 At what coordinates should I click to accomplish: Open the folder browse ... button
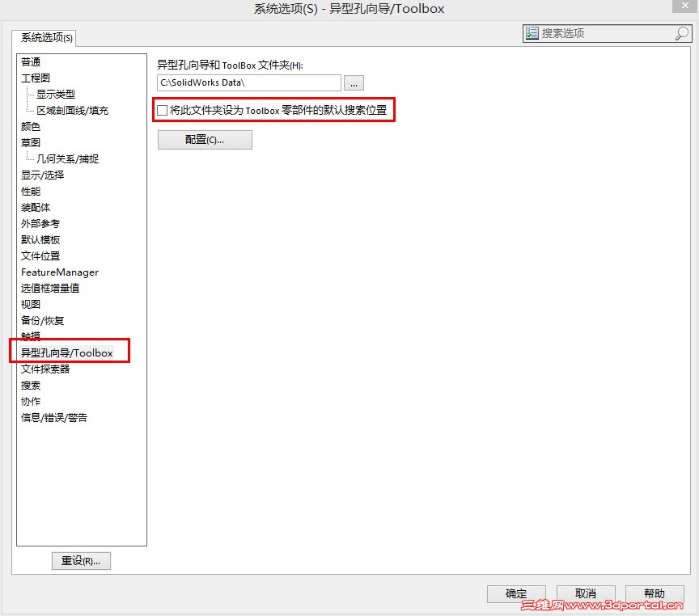click(x=354, y=82)
